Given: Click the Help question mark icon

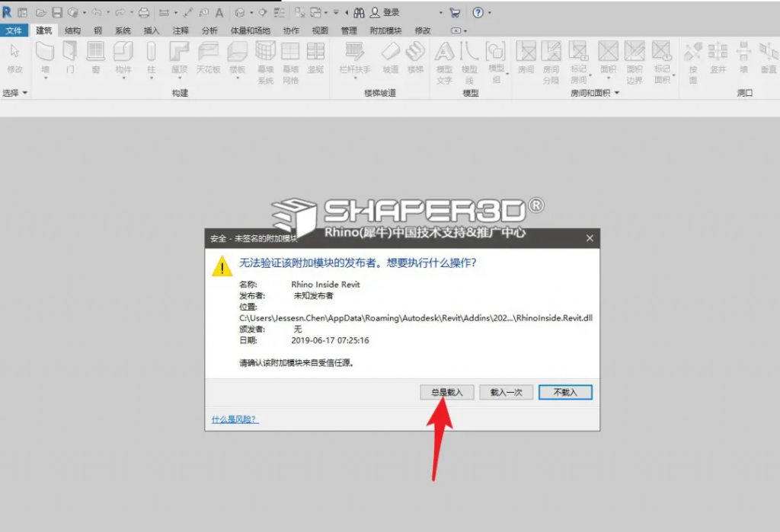Looking at the screenshot, I should coord(478,12).
